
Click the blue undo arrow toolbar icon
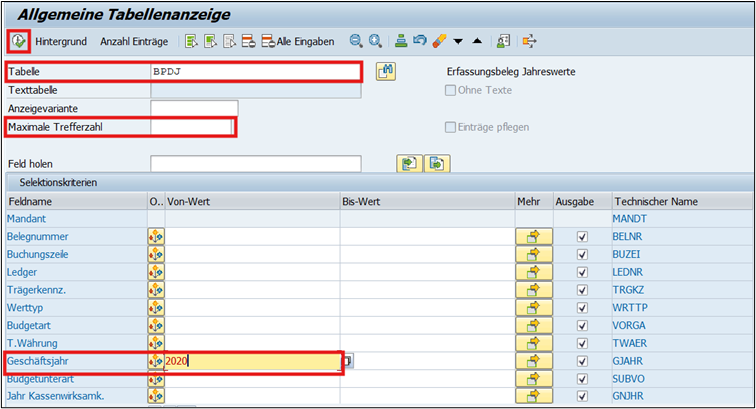(419, 41)
